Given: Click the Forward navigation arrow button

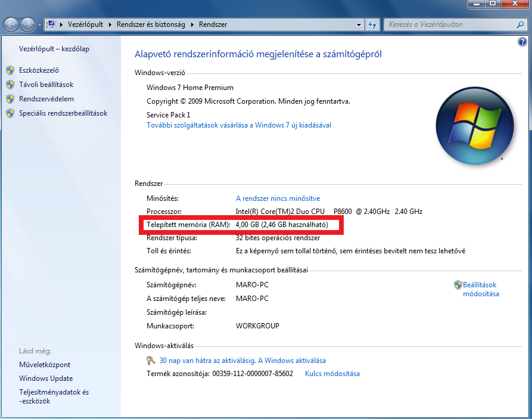Looking at the screenshot, I should (27, 25).
